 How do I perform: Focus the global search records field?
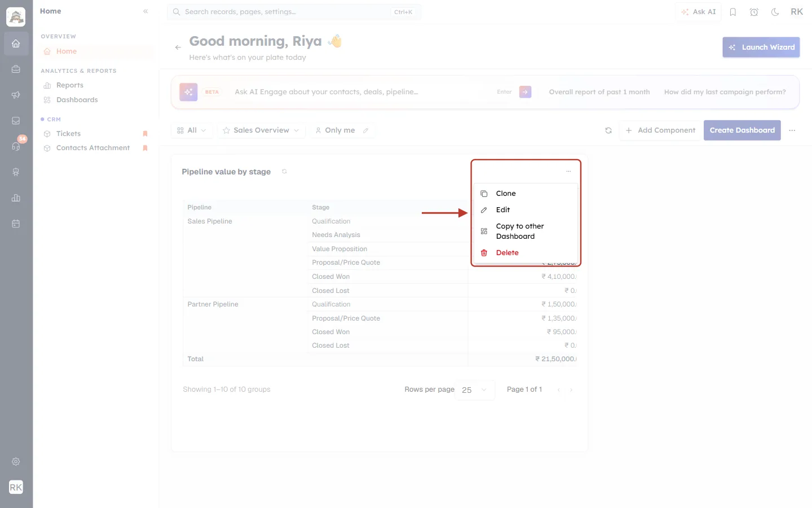294,12
